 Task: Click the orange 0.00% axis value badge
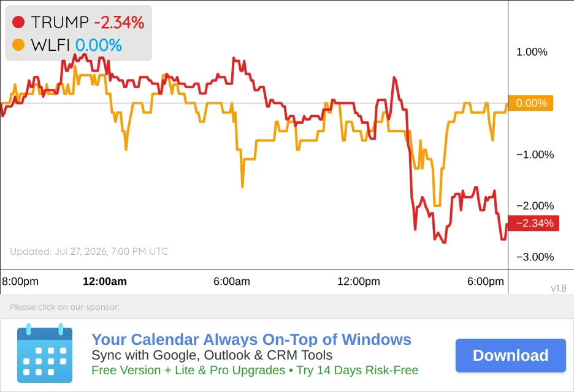(531, 103)
